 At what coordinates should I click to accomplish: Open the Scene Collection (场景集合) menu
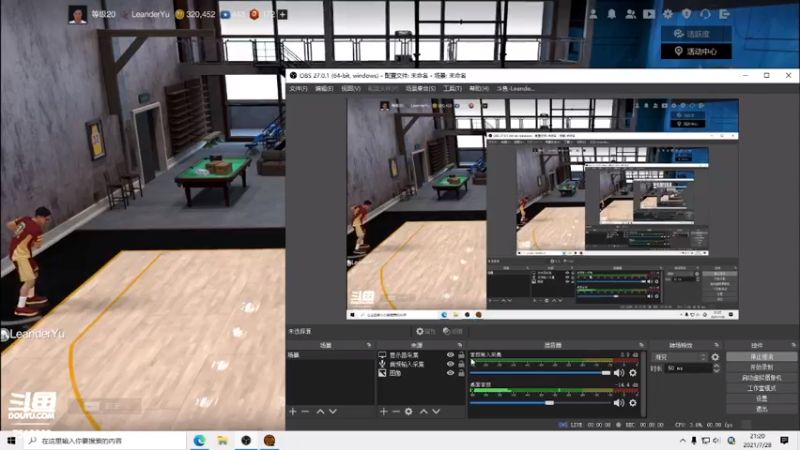(420, 89)
